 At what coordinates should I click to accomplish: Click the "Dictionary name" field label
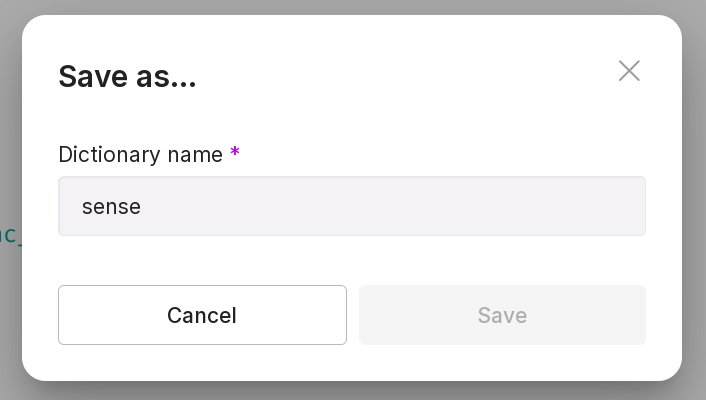click(x=140, y=154)
